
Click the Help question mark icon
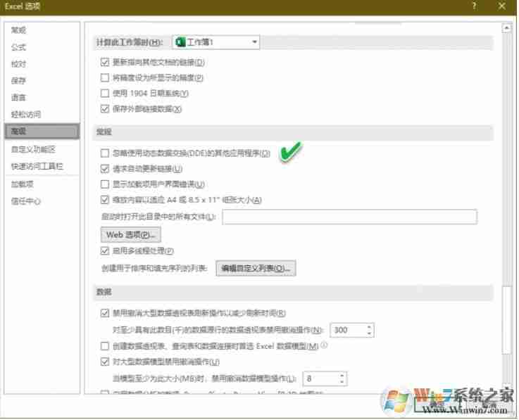pyautogui.click(x=475, y=6)
